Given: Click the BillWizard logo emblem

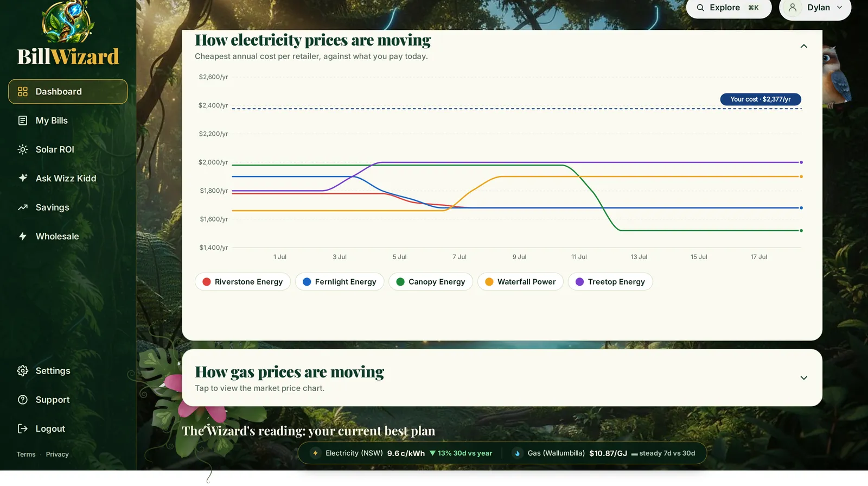Looking at the screenshot, I should click(68, 22).
